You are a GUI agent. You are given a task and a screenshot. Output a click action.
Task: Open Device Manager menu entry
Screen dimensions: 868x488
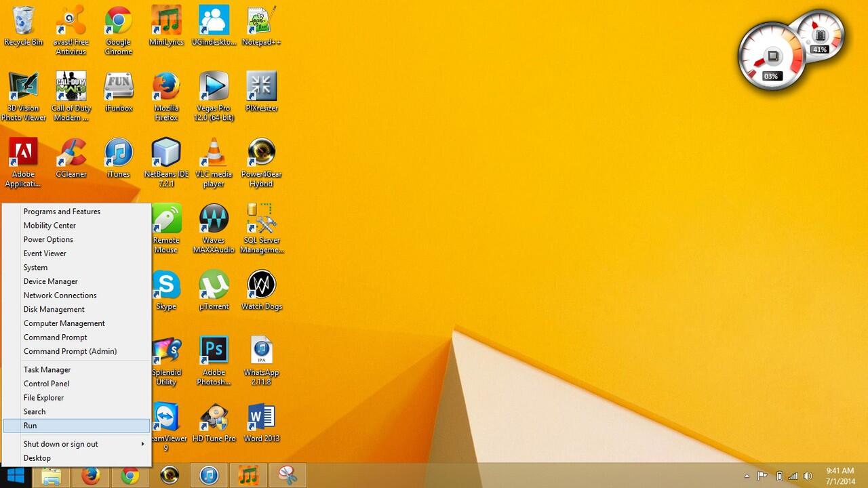(x=77, y=281)
